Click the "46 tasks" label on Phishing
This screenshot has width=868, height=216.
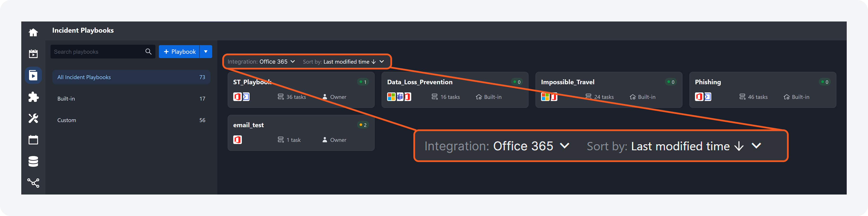coord(758,97)
